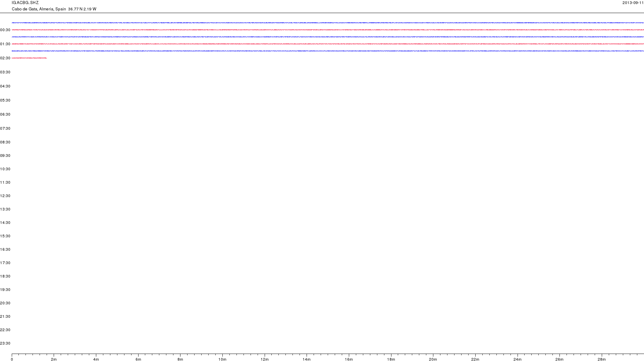Select the 22:30 time label
The height and width of the screenshot is (362, 644).
point(5,330)
